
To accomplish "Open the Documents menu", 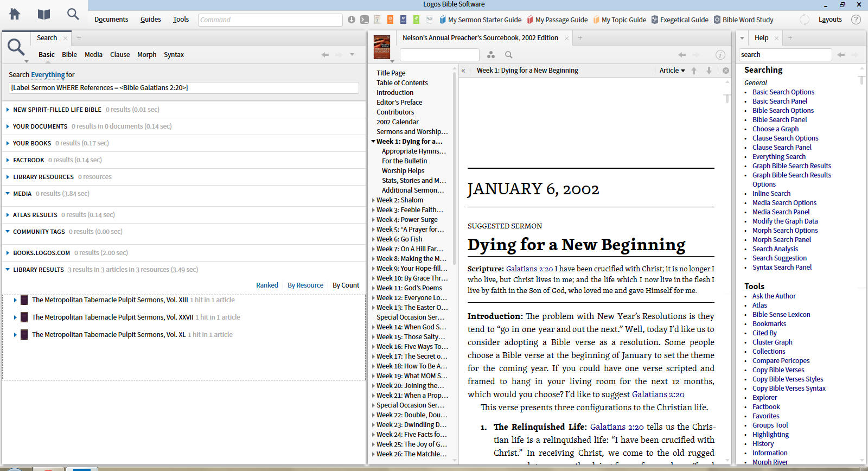I will click(x=111, y=20).
